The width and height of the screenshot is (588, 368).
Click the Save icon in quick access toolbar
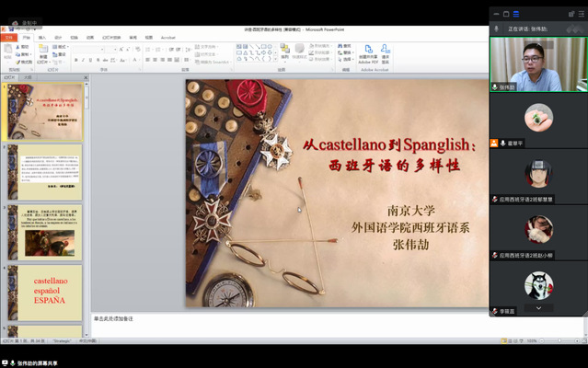11,29
